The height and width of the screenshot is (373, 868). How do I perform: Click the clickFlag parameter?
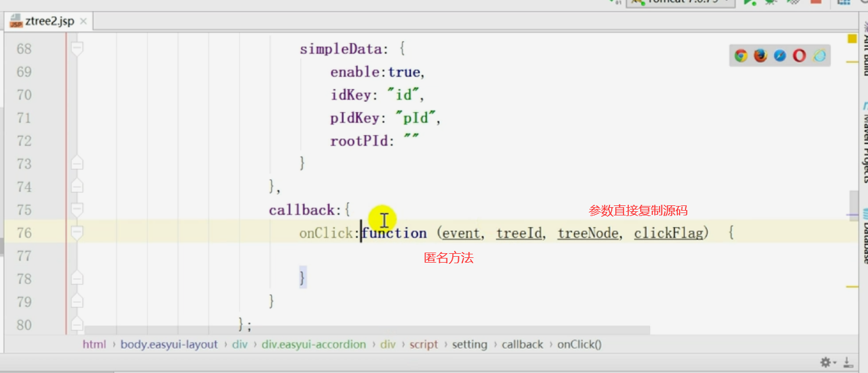click(x=668, y=233)
